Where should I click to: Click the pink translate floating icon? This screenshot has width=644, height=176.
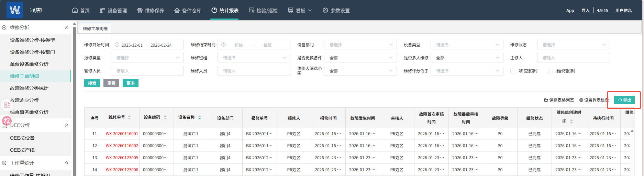[7, 121]
